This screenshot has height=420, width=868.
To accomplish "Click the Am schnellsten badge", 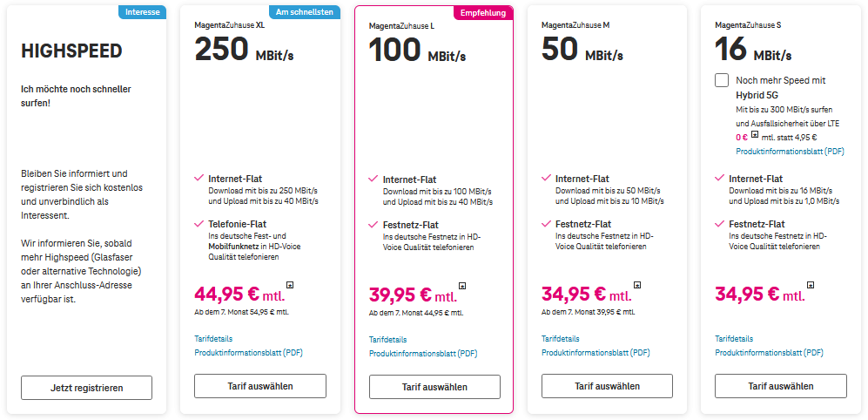I will pos(305,12).
